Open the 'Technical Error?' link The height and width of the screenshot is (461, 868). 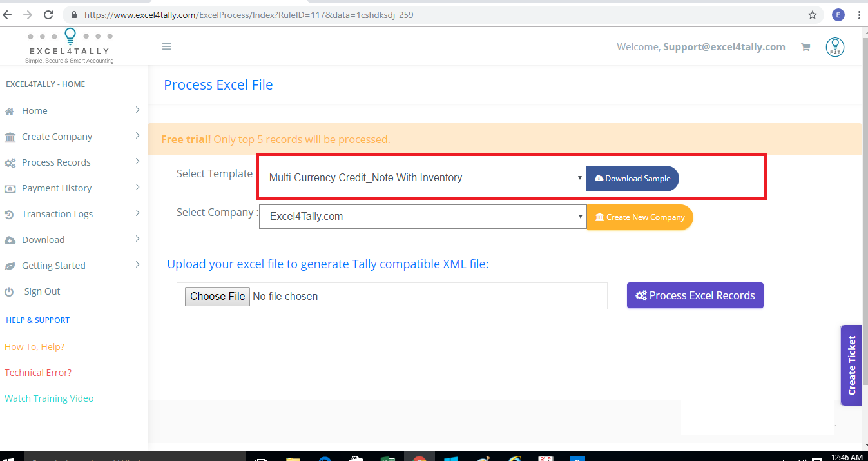38,373
